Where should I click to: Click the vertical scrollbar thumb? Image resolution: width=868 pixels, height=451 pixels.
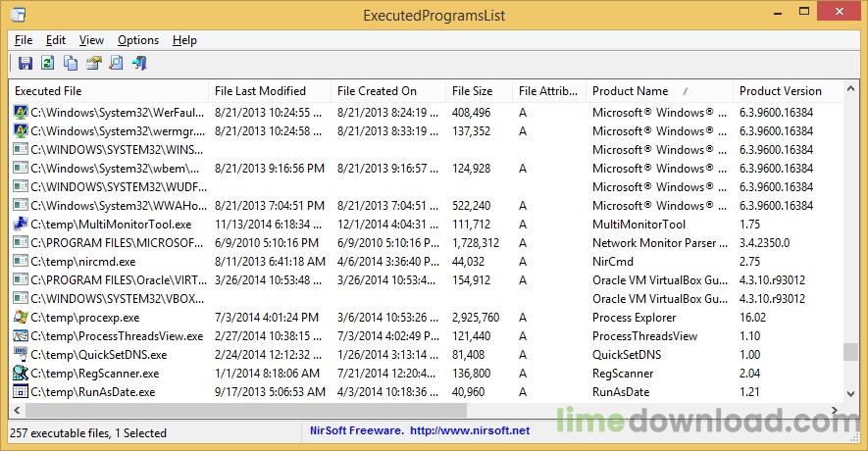[x=851, y=352]
